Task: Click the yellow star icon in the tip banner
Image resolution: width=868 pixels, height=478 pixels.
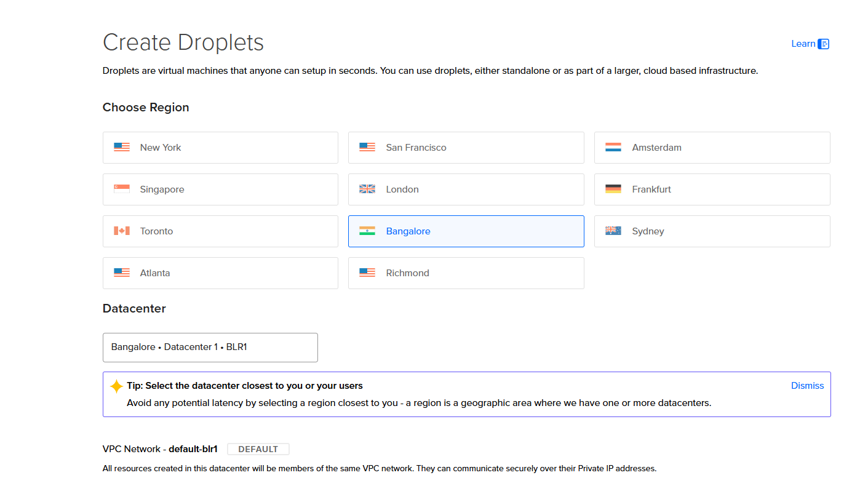Action: pos(116,386)
